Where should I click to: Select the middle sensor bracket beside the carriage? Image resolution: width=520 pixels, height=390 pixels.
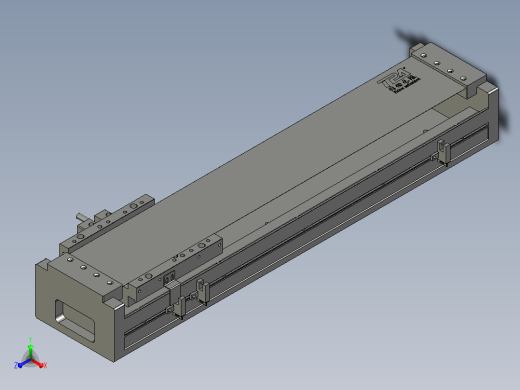(x=201, y=292)
